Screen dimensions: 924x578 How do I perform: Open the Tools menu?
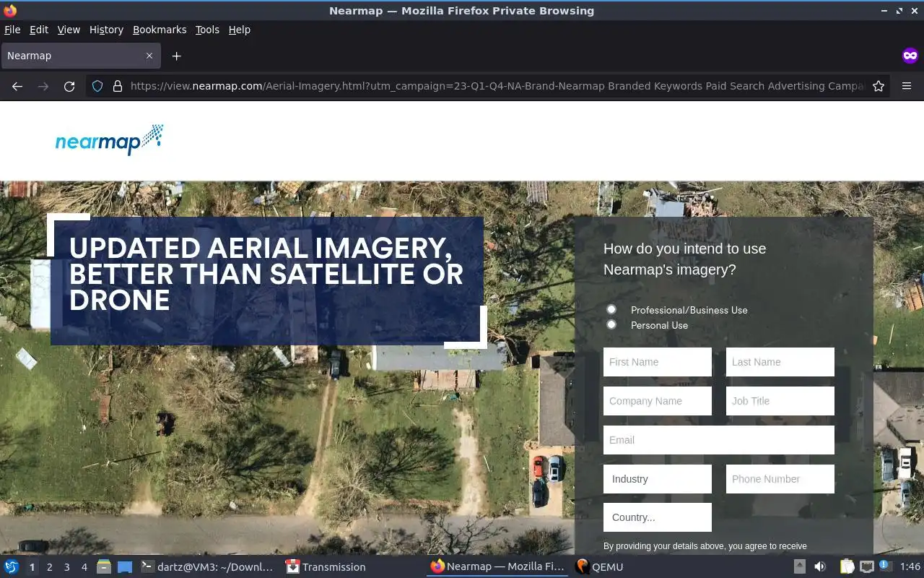coord(207,30)
